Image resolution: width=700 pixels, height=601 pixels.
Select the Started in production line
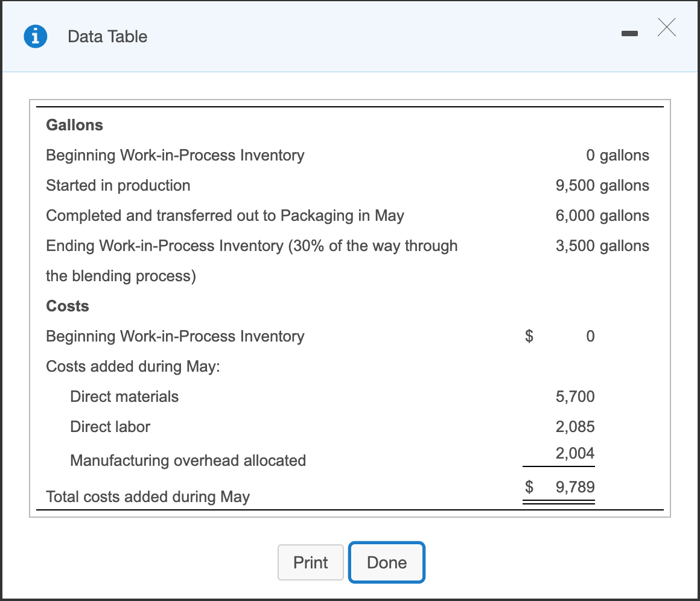(x=118, y=185)
